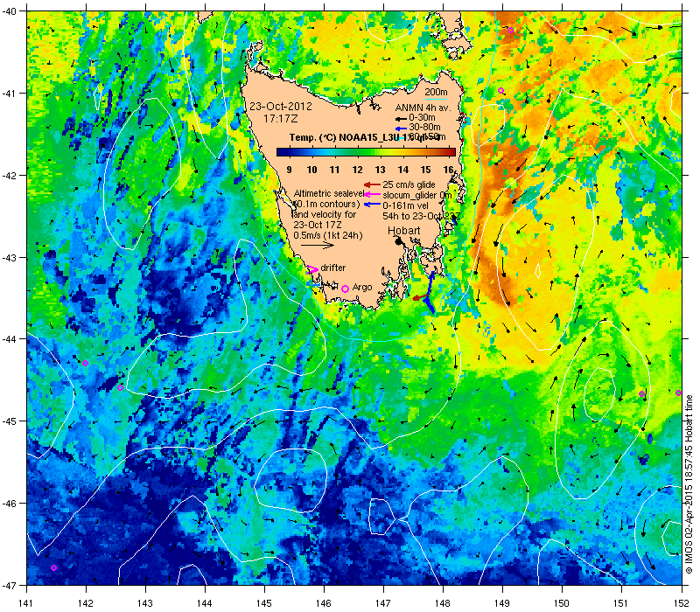Click the color bar tick label 9
This screenshot has height=612, width=700.
(x=290, y=170)
